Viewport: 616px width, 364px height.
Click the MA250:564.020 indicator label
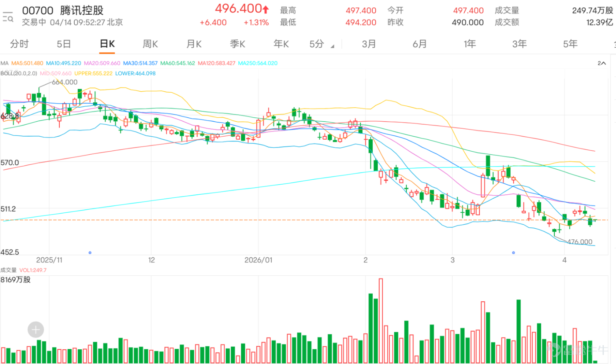[258, 63]
